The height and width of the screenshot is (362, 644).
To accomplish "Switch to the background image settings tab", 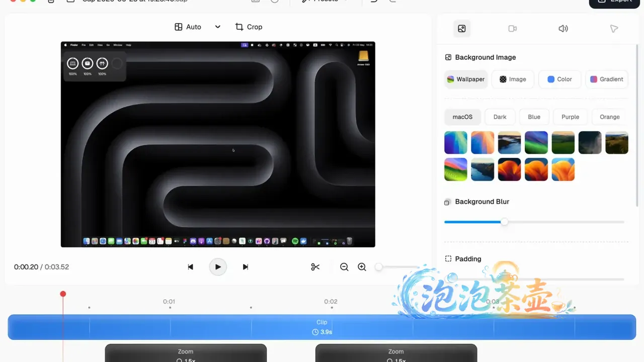I will (461, 29).
